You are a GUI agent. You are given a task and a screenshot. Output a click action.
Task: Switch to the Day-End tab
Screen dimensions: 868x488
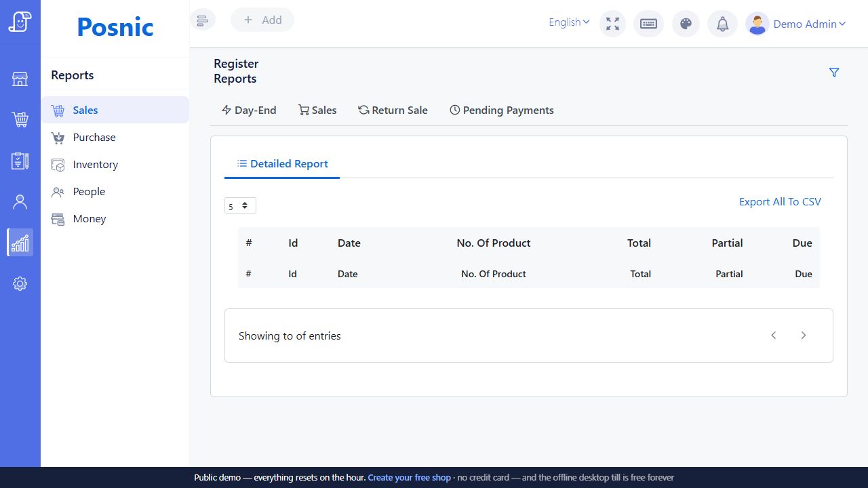click(249, 110)
